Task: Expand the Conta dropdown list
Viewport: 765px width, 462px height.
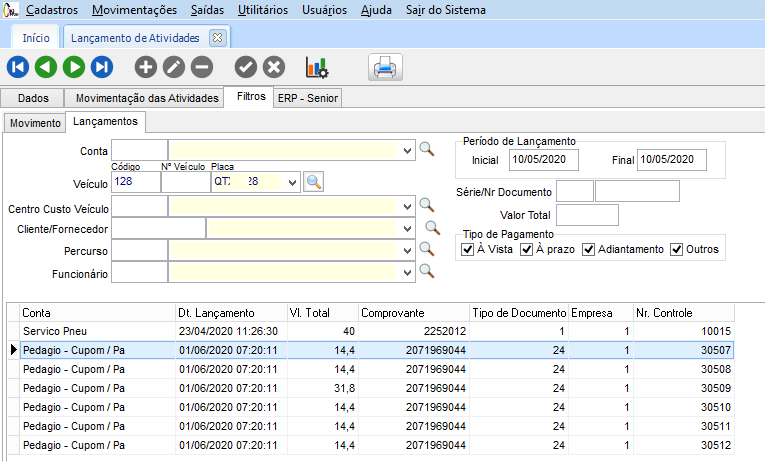Action: click(x=406, y=151)
